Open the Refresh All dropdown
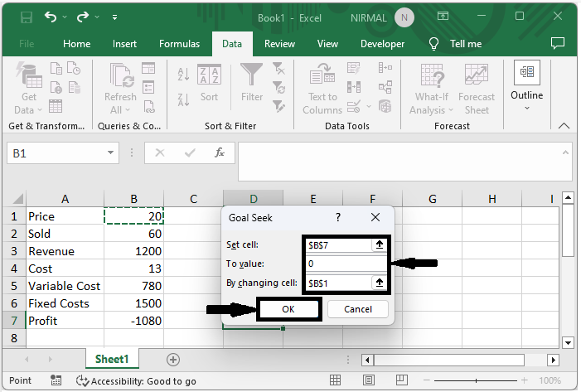The height and width of the screenshot is (392, 581). coord(120,89)
